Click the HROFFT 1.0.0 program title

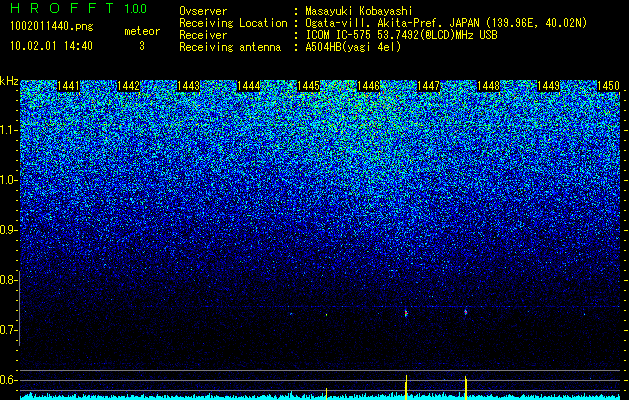pos(79,8)
